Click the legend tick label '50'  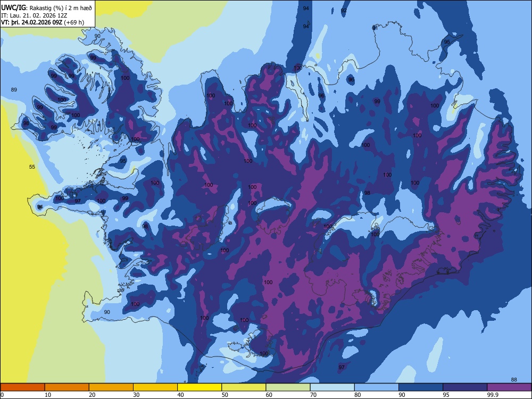[225, 395]
